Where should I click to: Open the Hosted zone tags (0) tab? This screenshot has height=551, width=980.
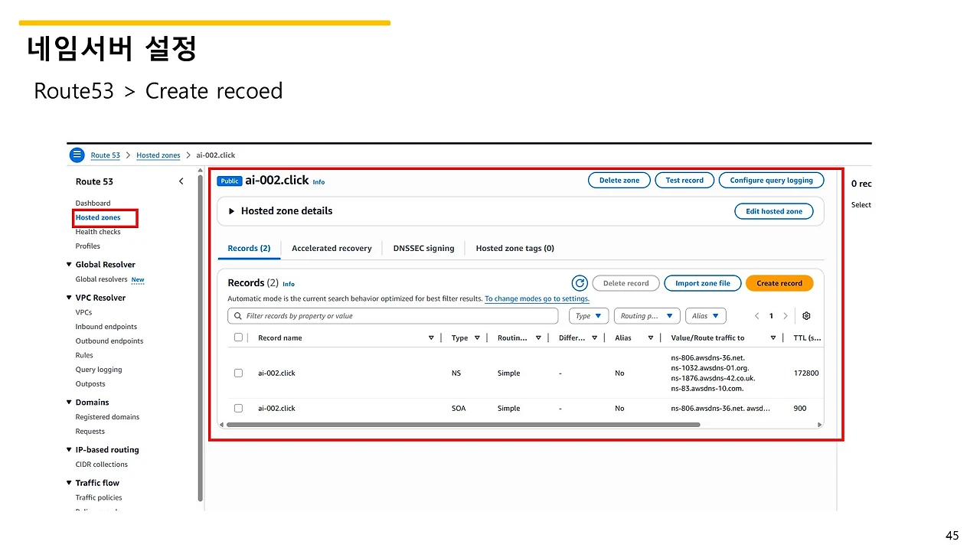(515, 249)
